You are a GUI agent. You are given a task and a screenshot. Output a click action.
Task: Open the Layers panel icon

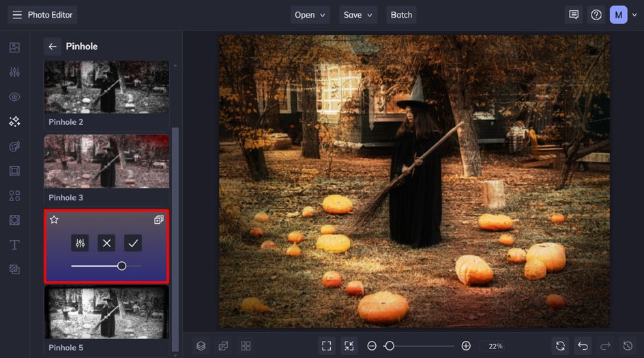pos(201,346)
